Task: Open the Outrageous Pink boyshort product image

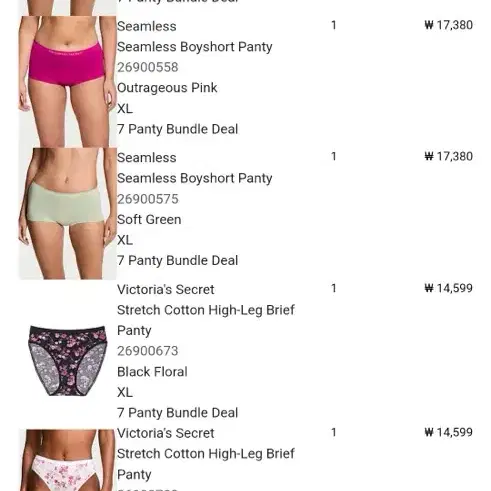Action: click(x=67, y=81)
